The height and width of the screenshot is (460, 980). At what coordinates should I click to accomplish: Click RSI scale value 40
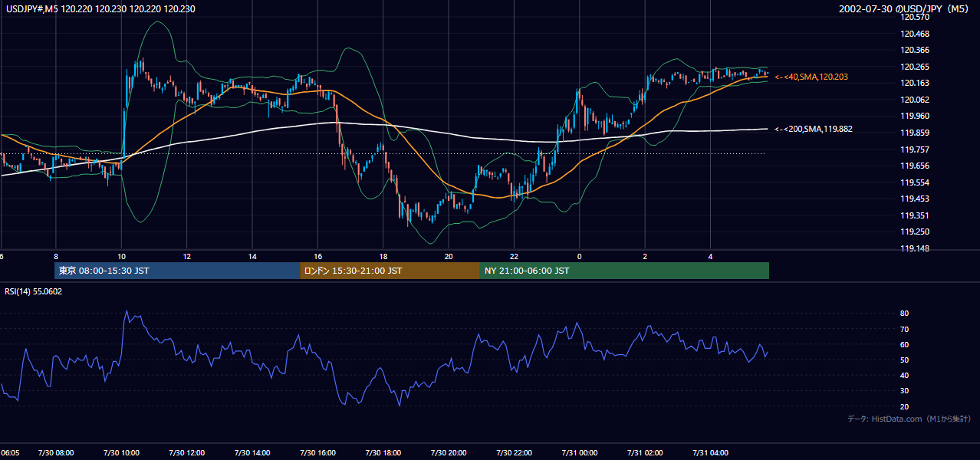[x=905, y=375]
